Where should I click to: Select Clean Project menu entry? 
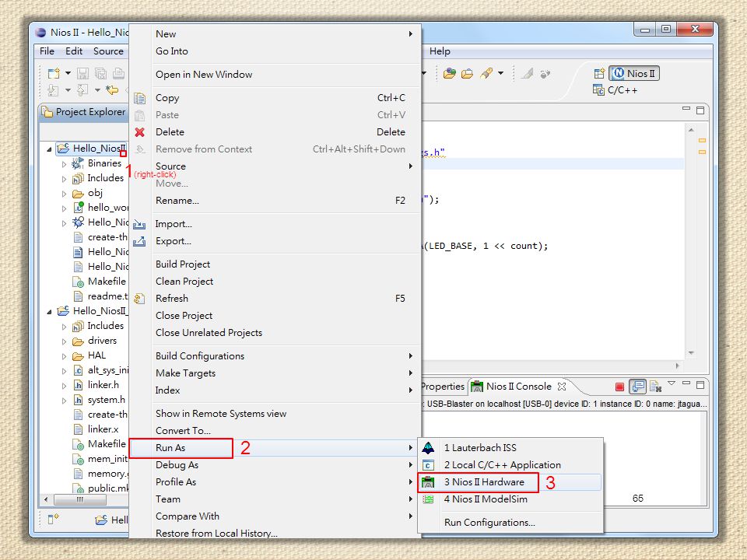(275, 282)
